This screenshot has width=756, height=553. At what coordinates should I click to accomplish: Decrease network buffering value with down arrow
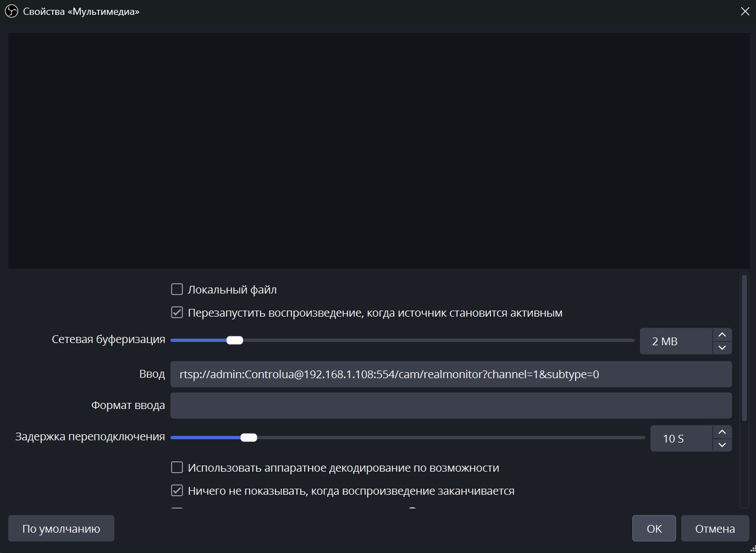pyautogui.click(x=722, y=347)
